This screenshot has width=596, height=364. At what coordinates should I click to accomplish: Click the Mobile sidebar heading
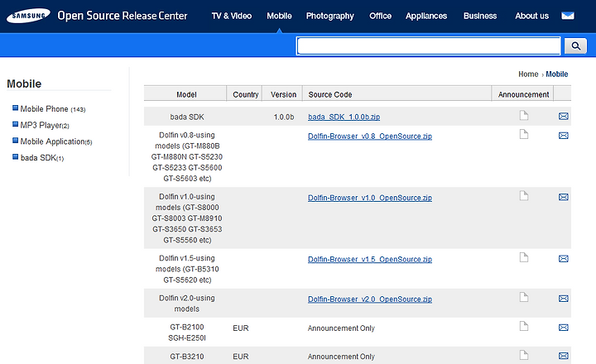tap(24, 84)
